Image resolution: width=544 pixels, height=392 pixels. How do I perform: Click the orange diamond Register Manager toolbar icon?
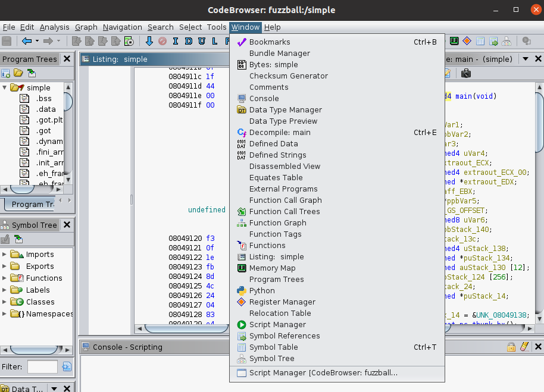(x=467, y=41)
